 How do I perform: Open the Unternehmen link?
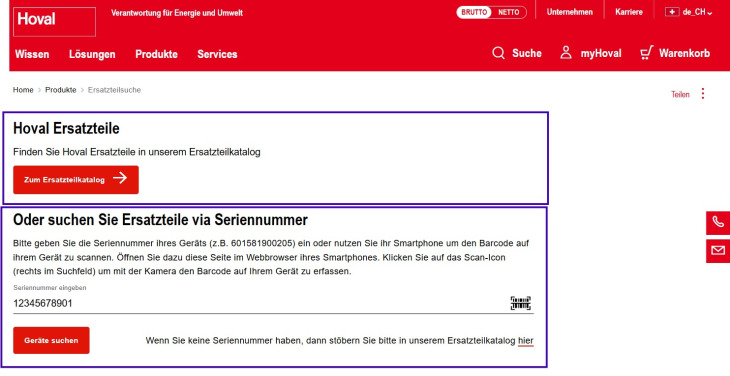(569, 12)
